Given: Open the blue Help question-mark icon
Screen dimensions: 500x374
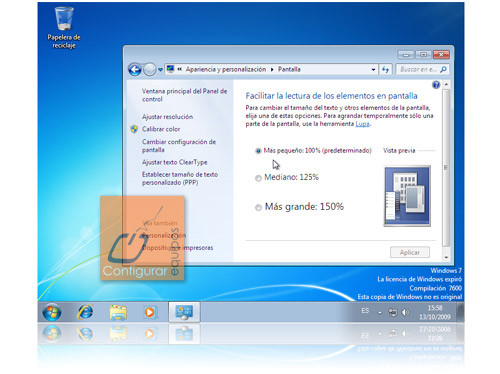Looking at the screenshot, I should tap(436, 85).
